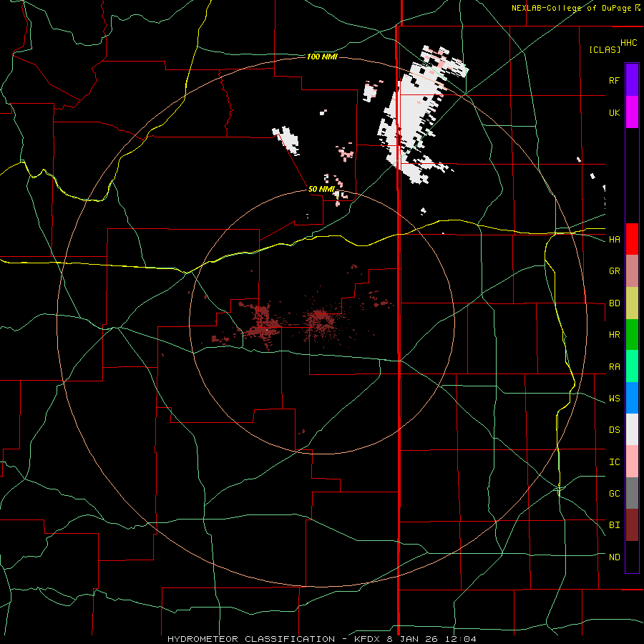This screenshot has width=644, height=644.
Task: Click the ND legend label
Action: tap(614, 557)
